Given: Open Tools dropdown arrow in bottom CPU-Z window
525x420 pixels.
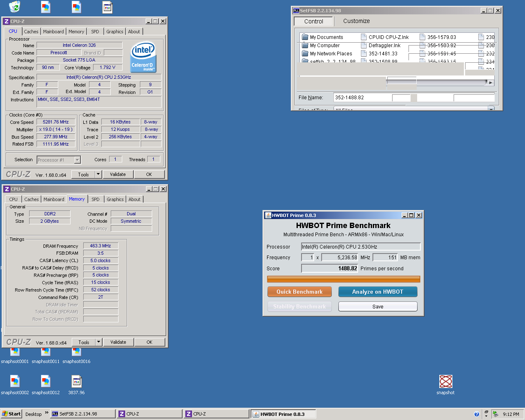Looking at the screenshot, I should [98, 342].
